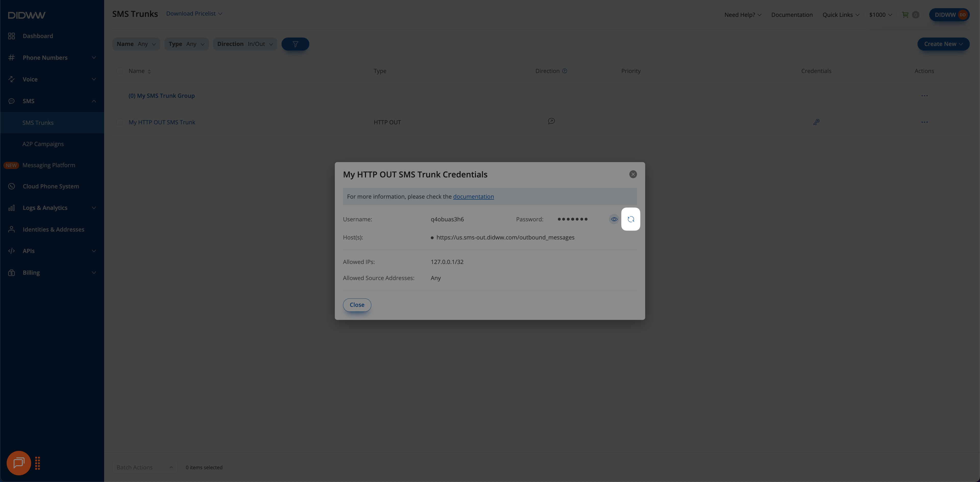The height and width of the screenshot is (482, 980).
Task: Click the Billing wallet icon
Action: point(11,273)
